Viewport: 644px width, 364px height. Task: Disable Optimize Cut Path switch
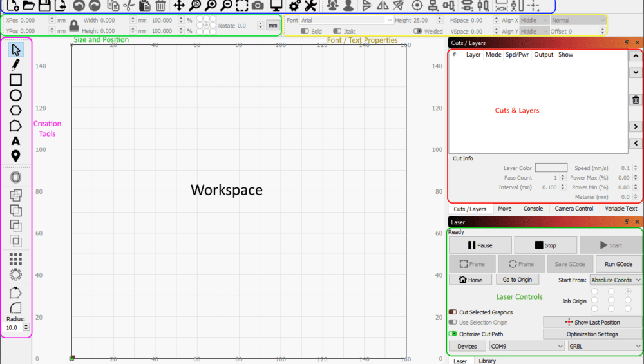pos(453,334)
